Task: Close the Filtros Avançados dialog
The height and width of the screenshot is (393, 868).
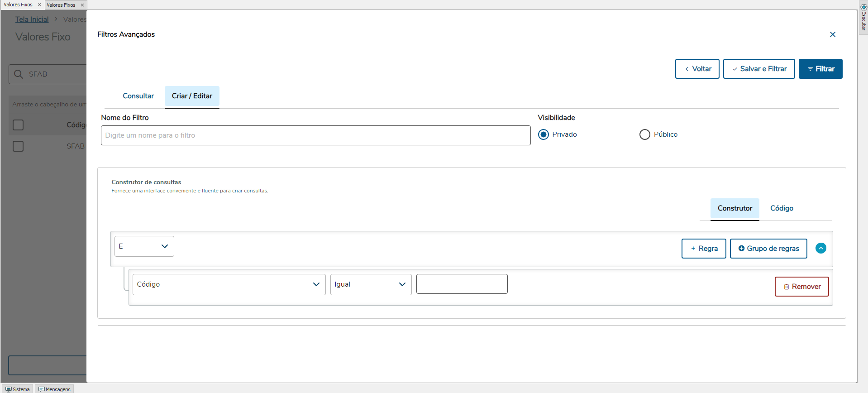Action: coord(832,34)
